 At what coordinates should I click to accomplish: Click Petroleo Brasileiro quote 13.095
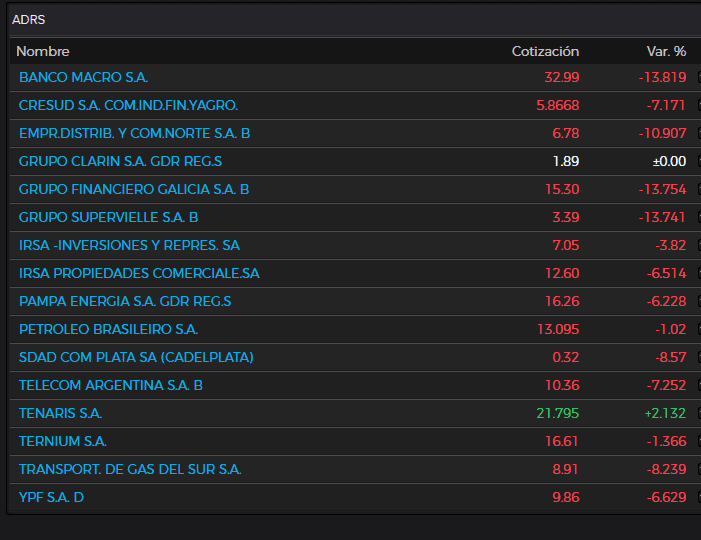(558, 329)
